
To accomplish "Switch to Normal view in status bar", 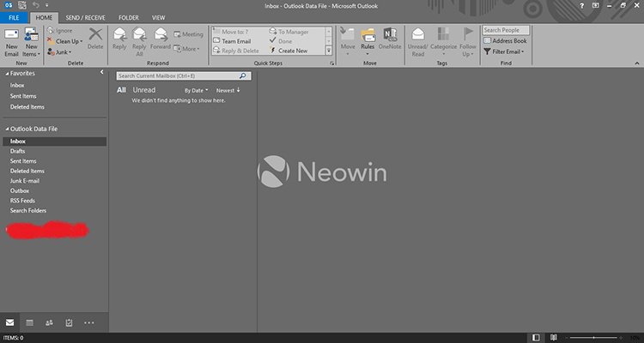I will click(536, 338).
